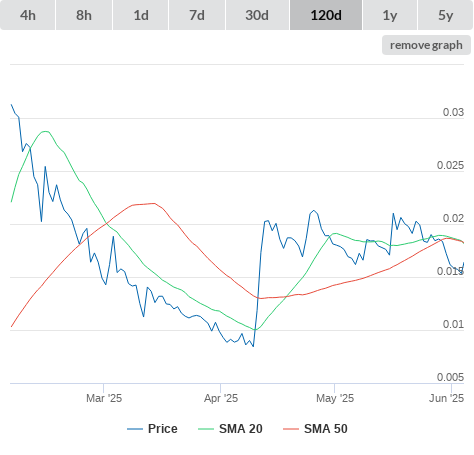The image size is (474, 455).
Task: Click the Apr '25 axis label
Action: point(221,398)
